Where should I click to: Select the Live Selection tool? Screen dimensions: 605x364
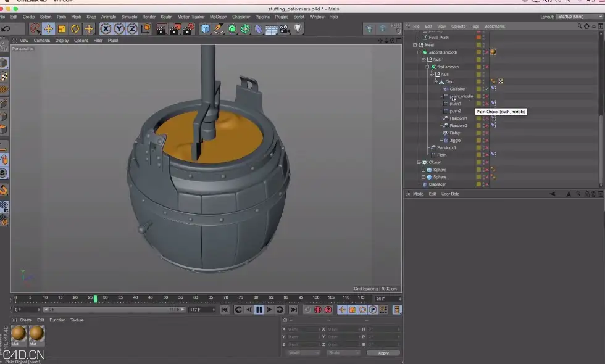(x=35, y=29)
